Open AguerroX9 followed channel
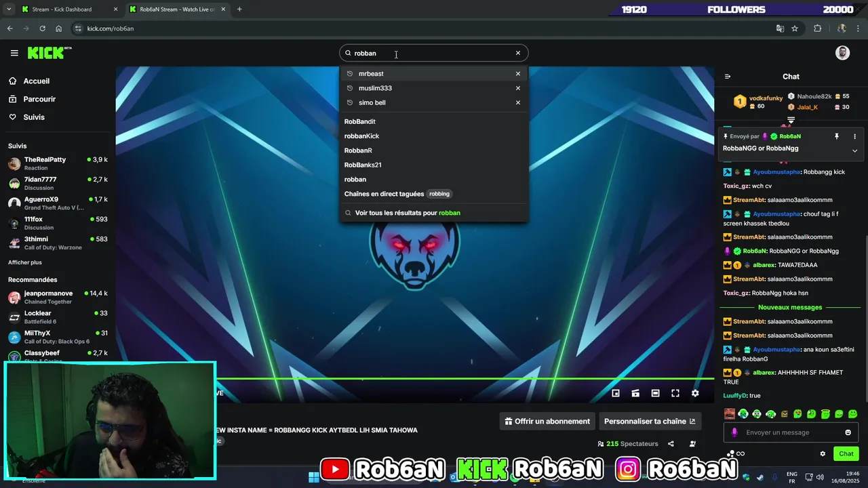 58,203
